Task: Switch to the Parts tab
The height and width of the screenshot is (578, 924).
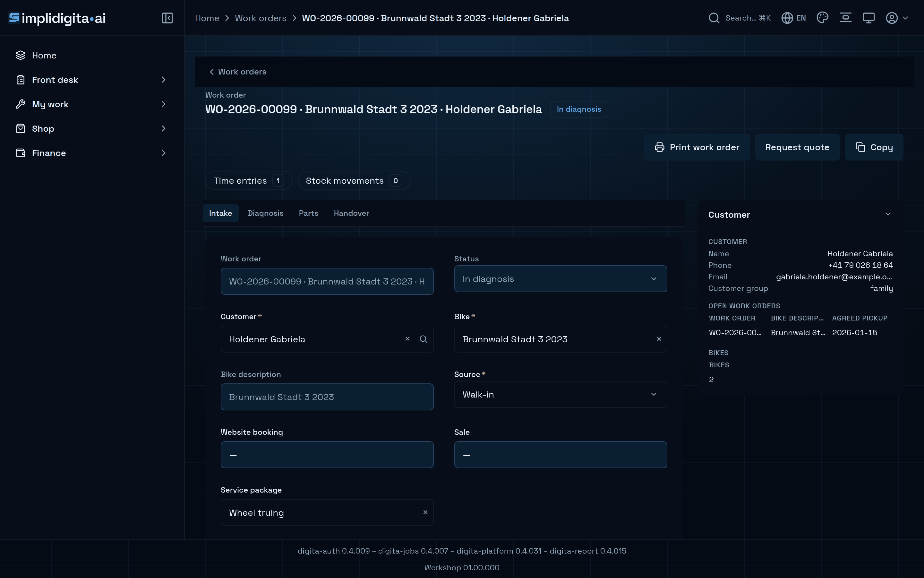Action: point(308,213)
